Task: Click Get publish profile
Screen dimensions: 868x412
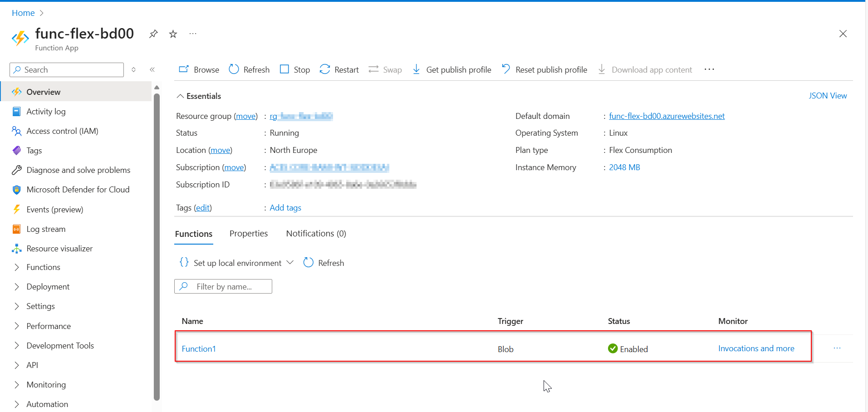Action: 452,69
